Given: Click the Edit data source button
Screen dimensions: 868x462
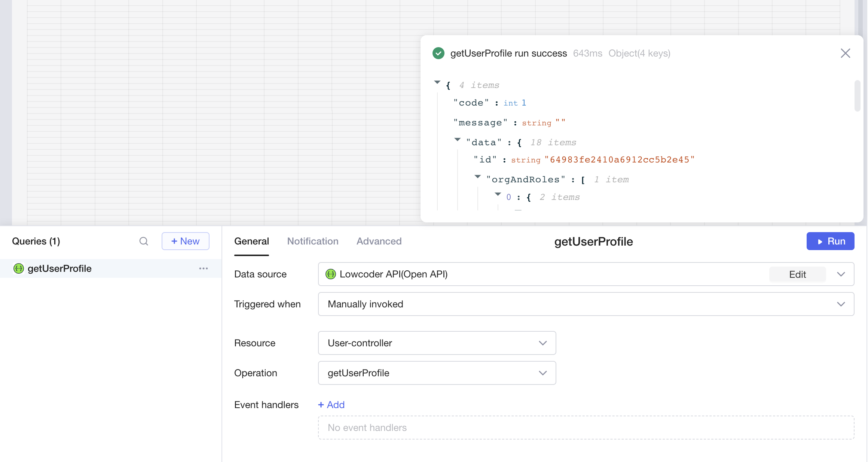Looking at the screenshot, I should point(797,274).
